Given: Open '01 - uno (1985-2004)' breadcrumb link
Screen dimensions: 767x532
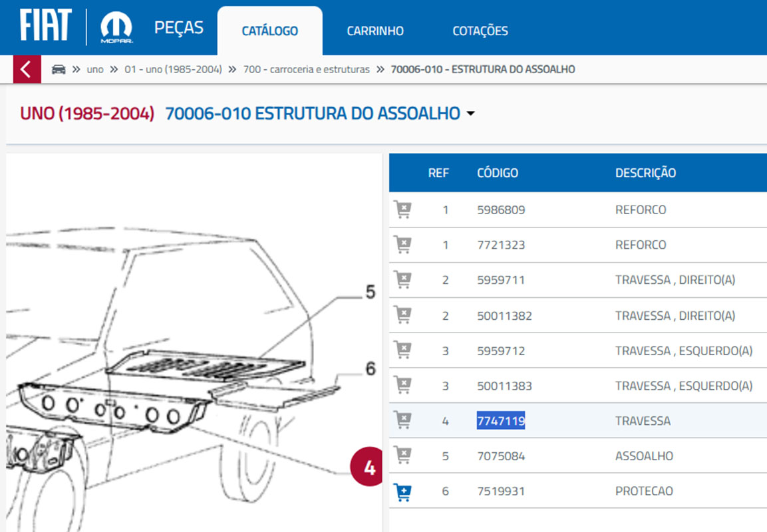Looking at the screenshot, I should click(x=173, y=70).
